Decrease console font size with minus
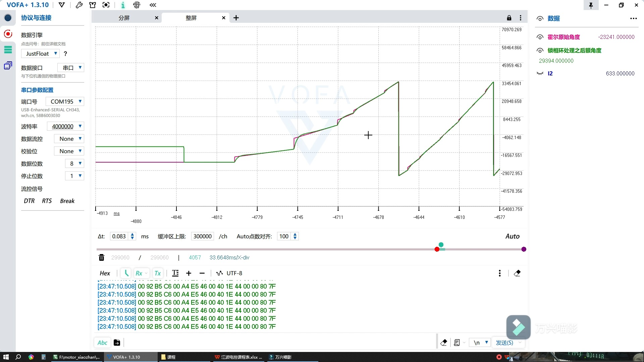This screenshot has width=644, height=362. [x=202, y=274]
